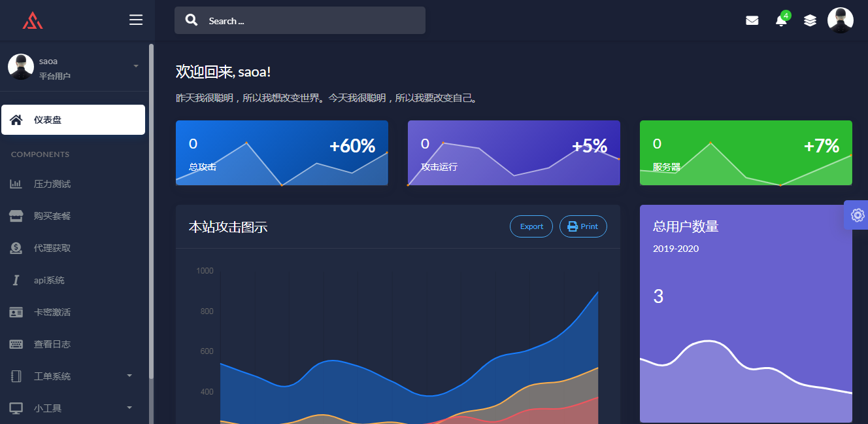The height and width of the screenshot is (424, 868).
Task: Type in the Search input field
Action: tap(314, 20)
